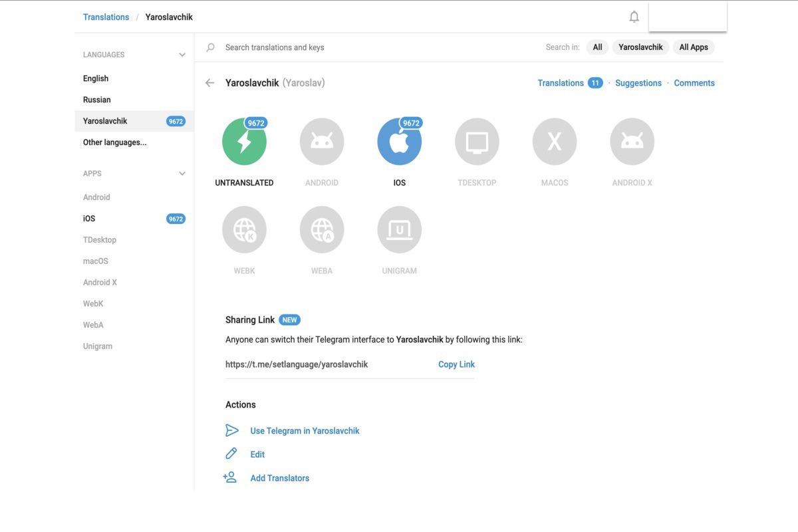Toggle the 'All Apps' search chip
Viewport: 798px width, 532px height.
click(694, 47)
